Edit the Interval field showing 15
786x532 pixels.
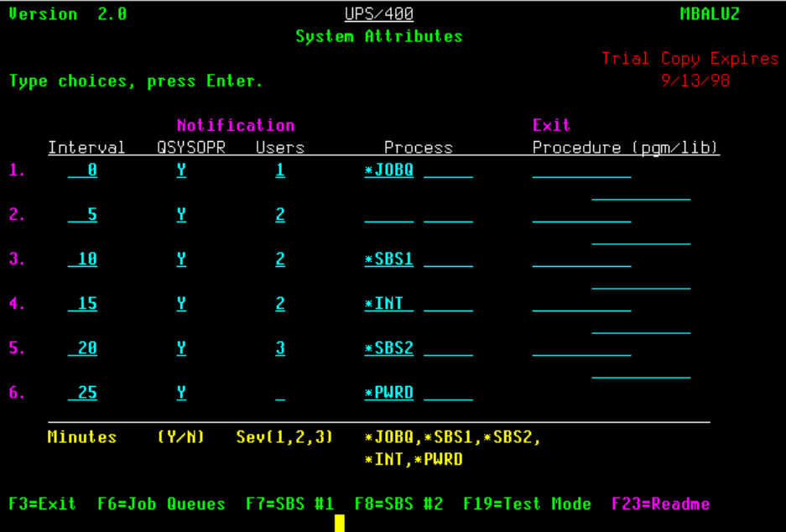[x=83, y=304]
